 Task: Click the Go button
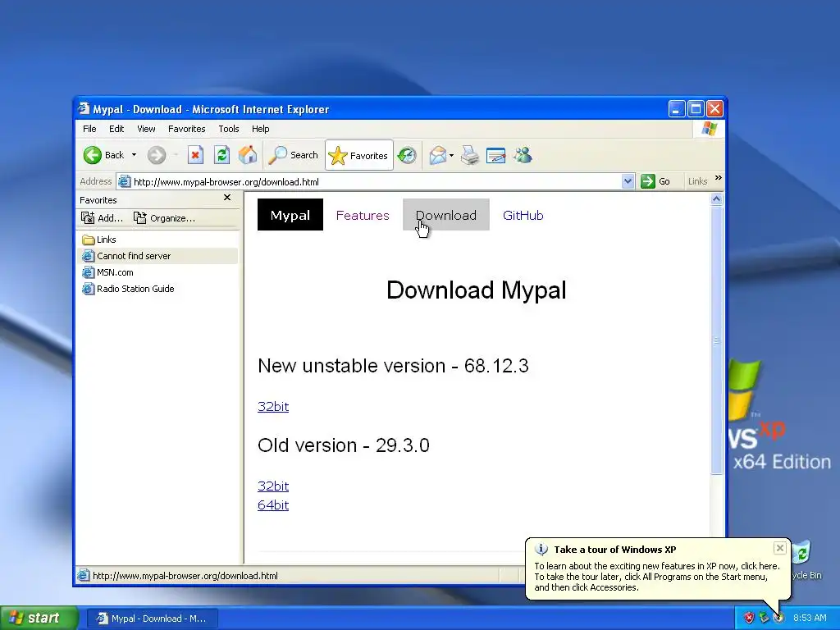tap(655, 181)
